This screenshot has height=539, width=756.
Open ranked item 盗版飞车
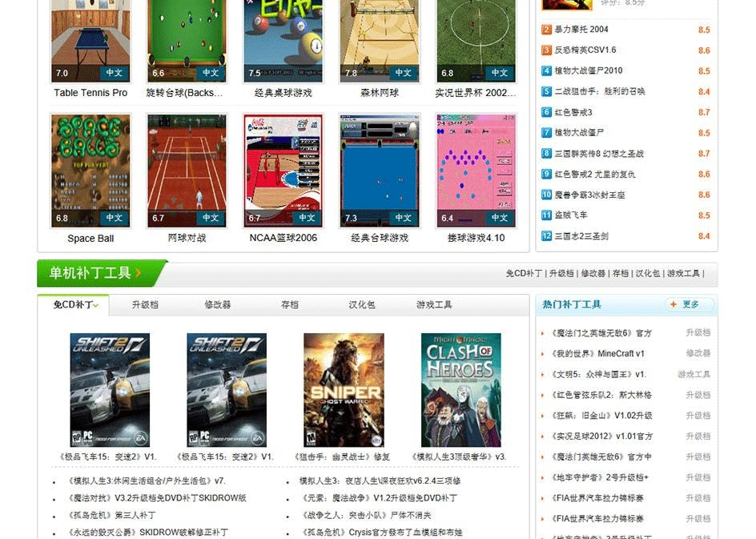[x=571, y=215]
